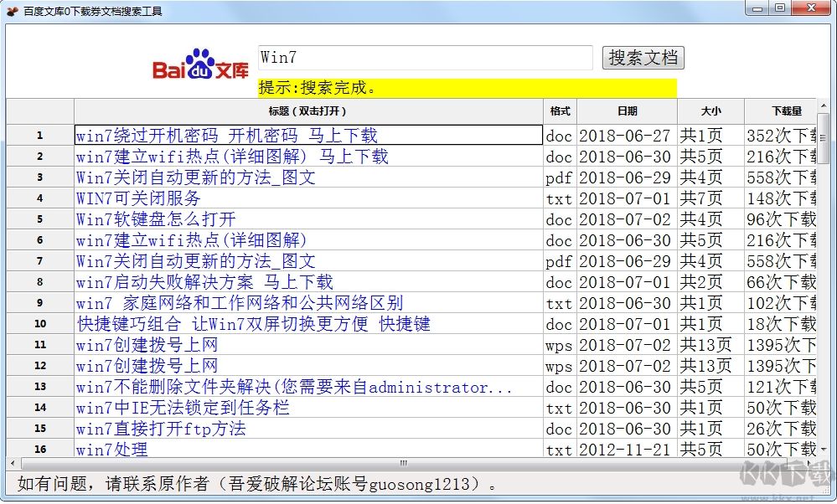Viewport: 837px width, 504px height.
Task: Click the horizontal scrollbar below the results
Action: 402,463
